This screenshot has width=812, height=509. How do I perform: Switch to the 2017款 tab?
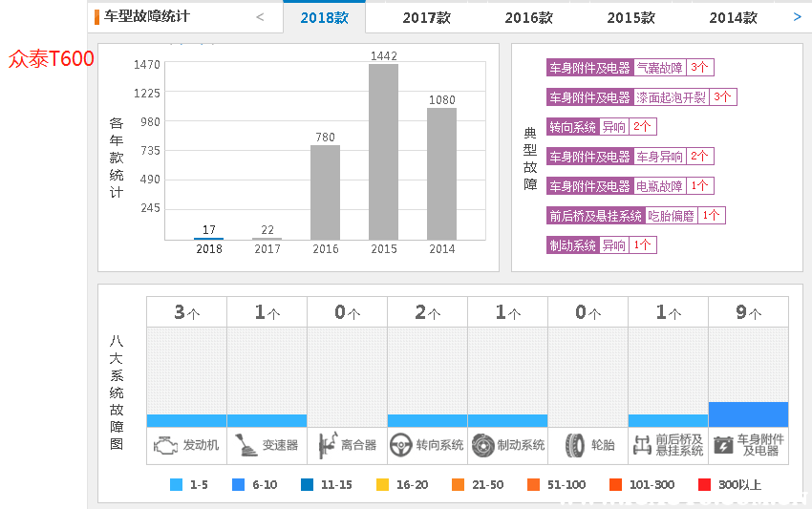pyautogui.click(x=427, y=17)
